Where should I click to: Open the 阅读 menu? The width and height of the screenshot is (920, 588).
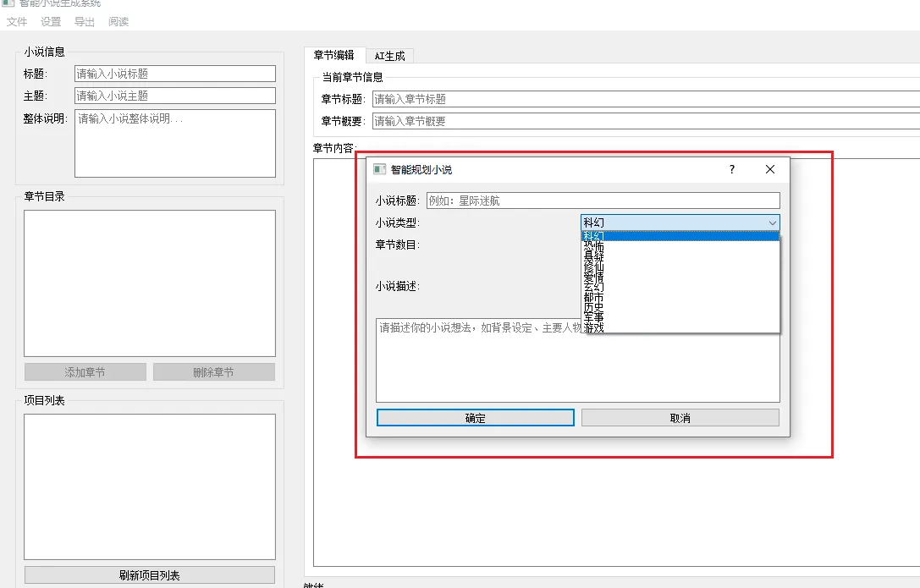pos(118,21)
